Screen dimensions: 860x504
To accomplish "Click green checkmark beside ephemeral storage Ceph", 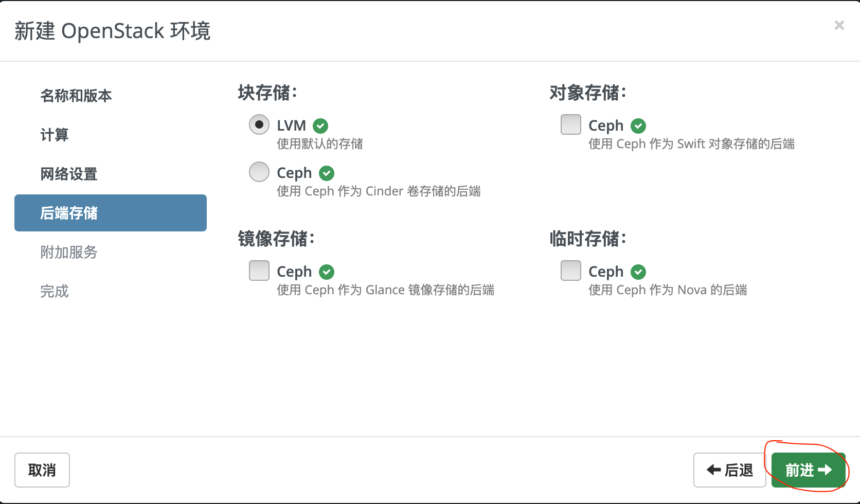I will [x=638, y=272].
